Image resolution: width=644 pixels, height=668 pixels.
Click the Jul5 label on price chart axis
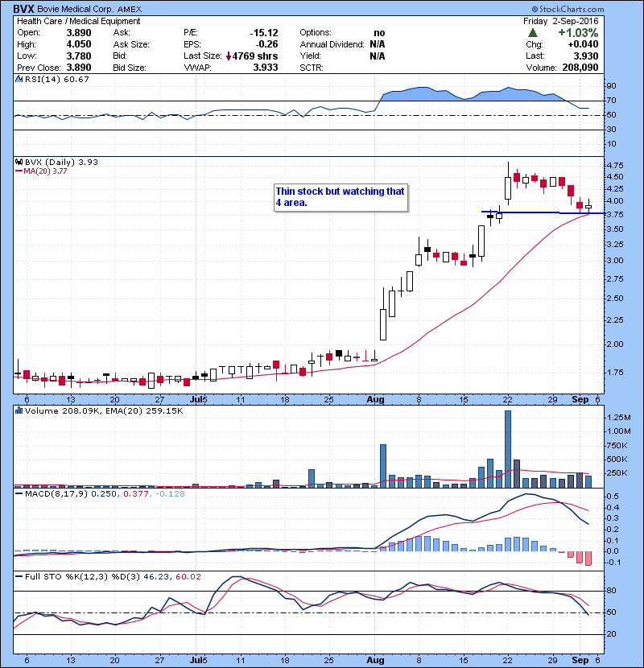point(199,399)
